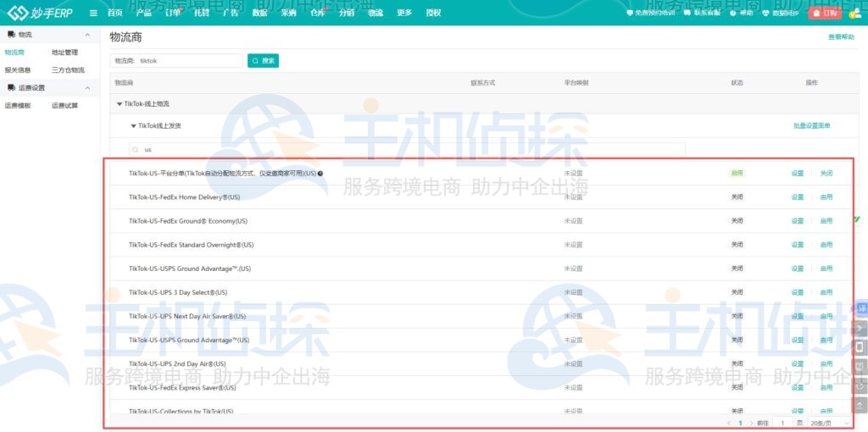
Task: Collapse the 物流 sidebar section
Action: (x=87, y=35)
